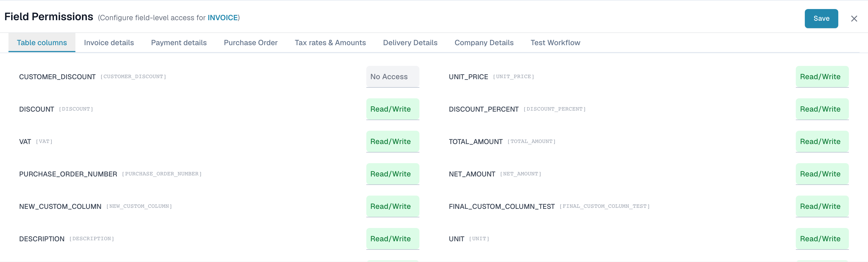Open CUSTOMER_DISCOUNT No Access dropdown
The image size is (868, 262).
[393, 77]
